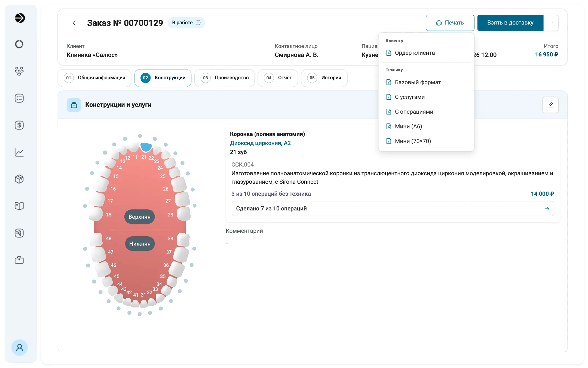588x368 pixels.
Task: Switch to История tab
Action: 324,78
